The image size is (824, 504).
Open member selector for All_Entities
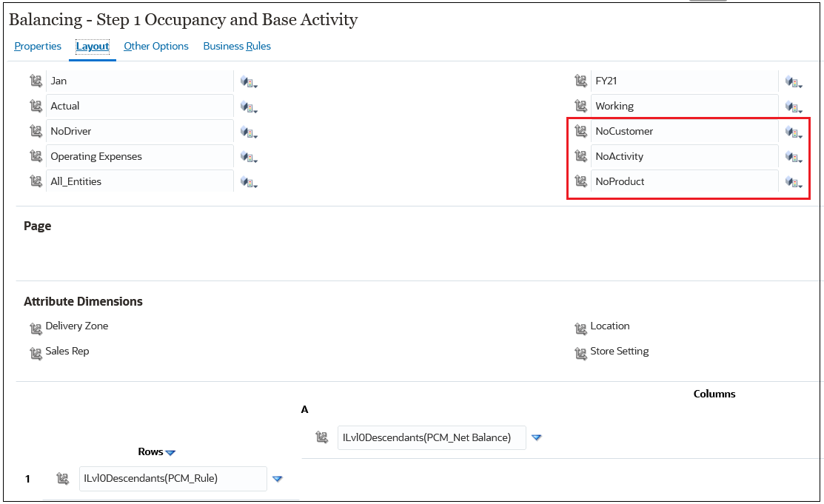(249, 182)
